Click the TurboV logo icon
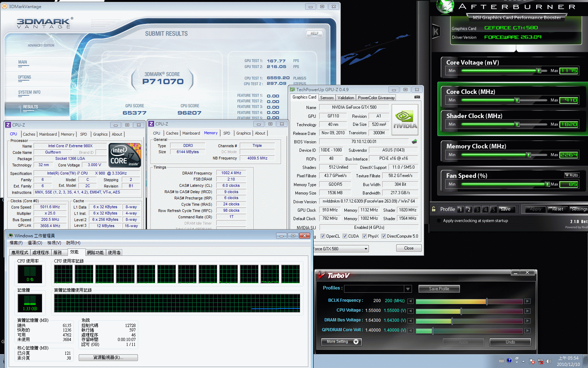Viewport: 588px width, 368px height. (x=322, y=275)
